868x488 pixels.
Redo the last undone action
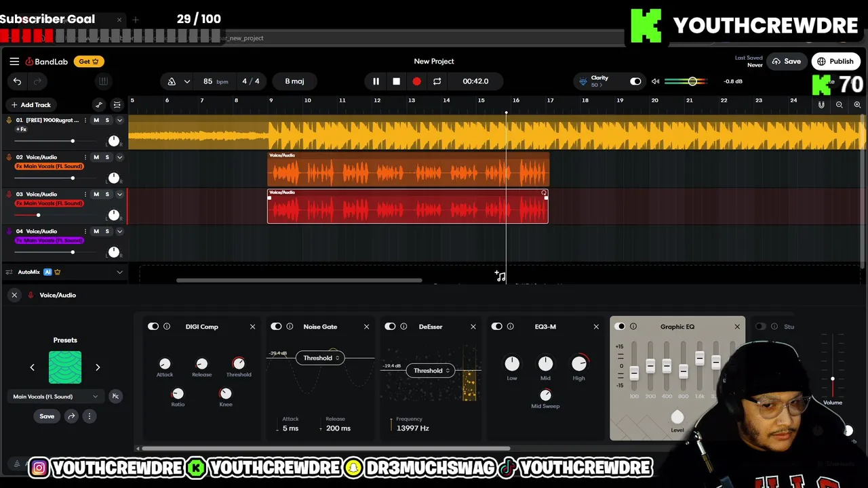pos(38,81)
